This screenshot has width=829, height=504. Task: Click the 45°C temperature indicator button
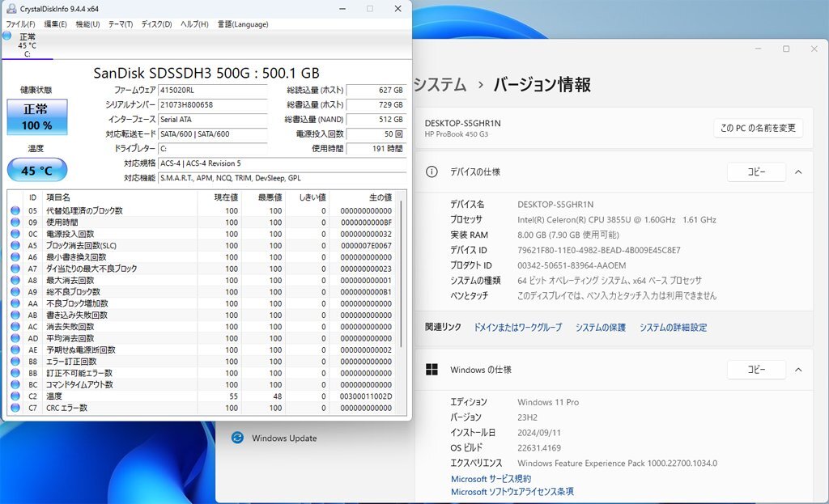click(36, 170)
